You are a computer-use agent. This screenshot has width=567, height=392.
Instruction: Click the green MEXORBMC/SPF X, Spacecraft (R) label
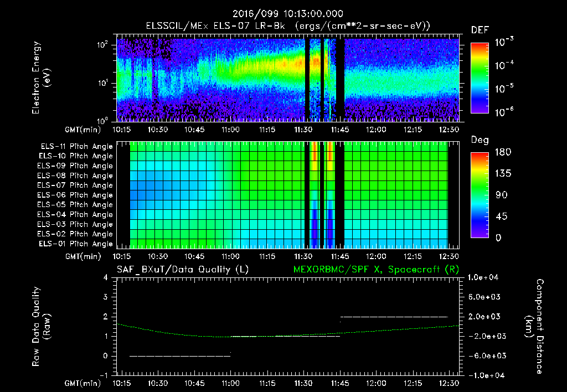click(x=376, y=270)
